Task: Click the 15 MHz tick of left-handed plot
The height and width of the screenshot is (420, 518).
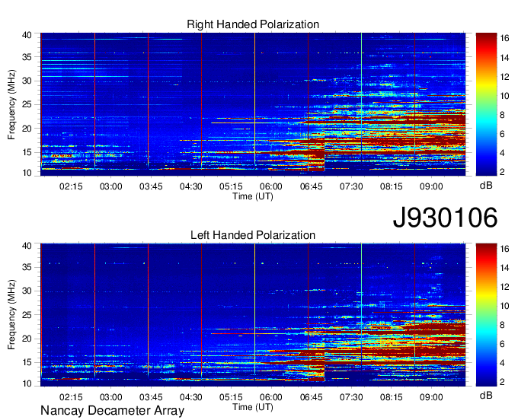Action: pyautogui.click(x=27, y=363)
